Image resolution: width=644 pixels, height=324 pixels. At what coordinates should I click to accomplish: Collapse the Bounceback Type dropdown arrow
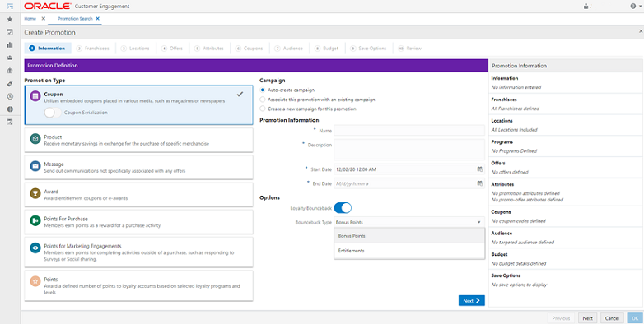(x=479, y=222)
